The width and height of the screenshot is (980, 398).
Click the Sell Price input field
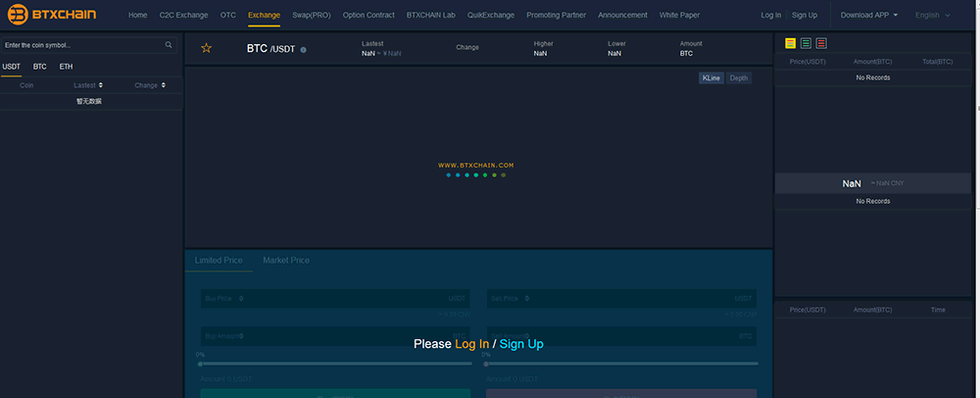(622, 299)
